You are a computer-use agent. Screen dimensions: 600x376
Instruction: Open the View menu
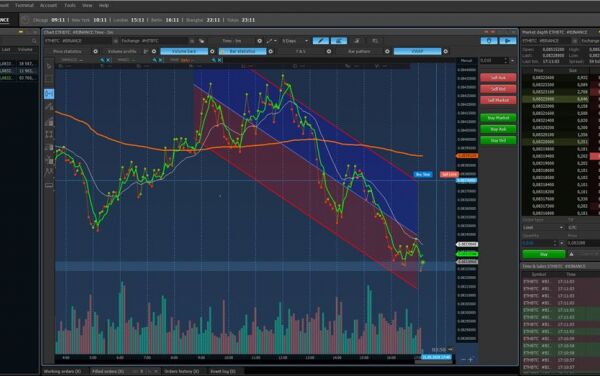pos(87,5)
